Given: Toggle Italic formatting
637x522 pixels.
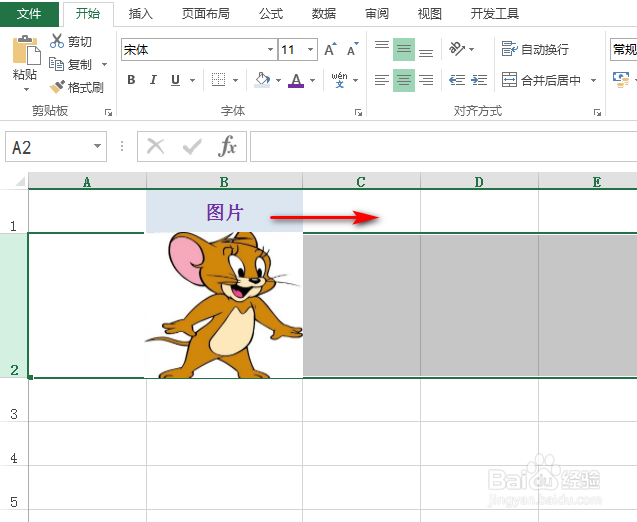Looking at the screenshot, I should 153,80.
